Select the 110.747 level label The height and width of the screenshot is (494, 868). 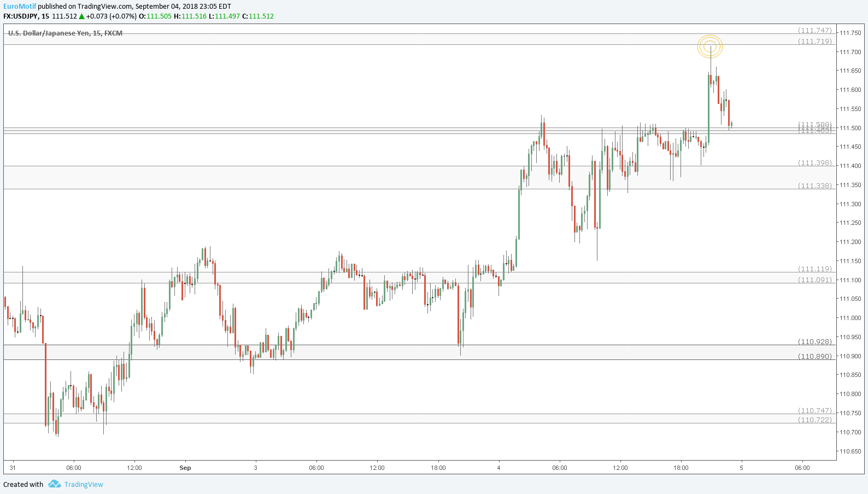point(814,411)
